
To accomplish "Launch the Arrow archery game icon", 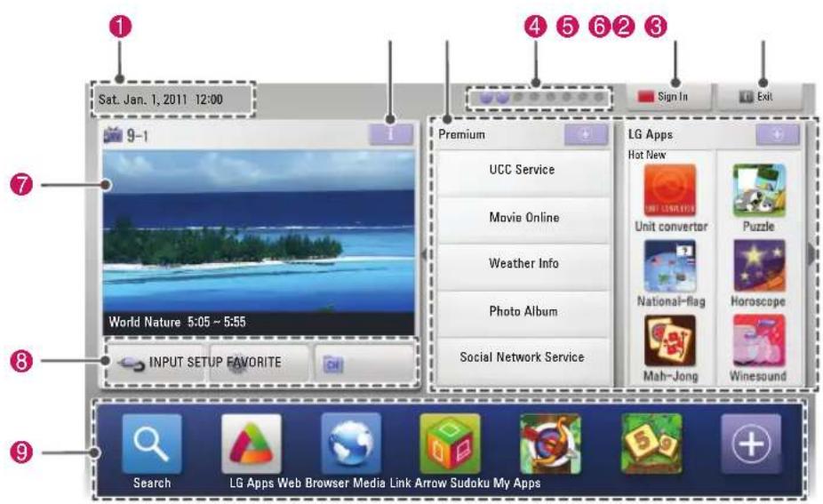I will (x=550, y=444).
